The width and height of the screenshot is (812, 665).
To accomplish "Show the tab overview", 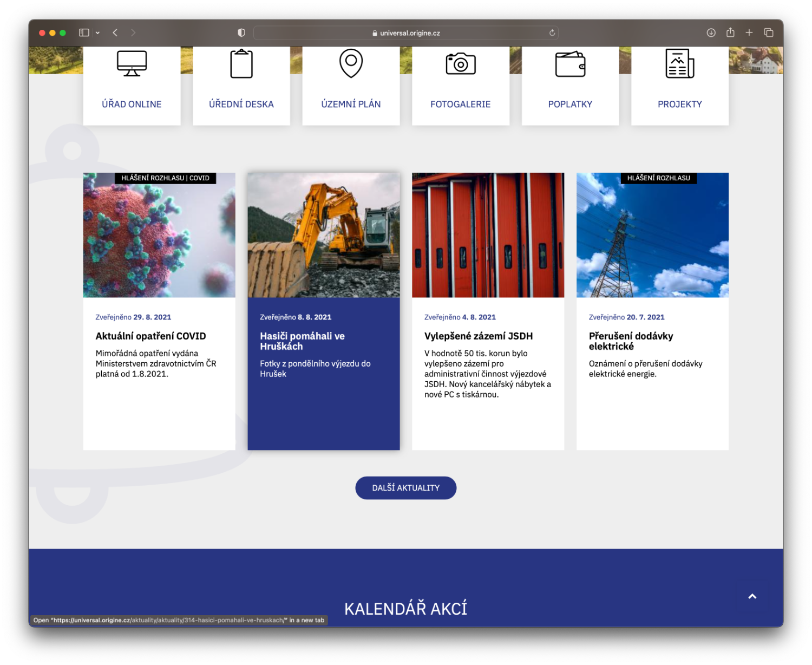I will pos(769,33).
